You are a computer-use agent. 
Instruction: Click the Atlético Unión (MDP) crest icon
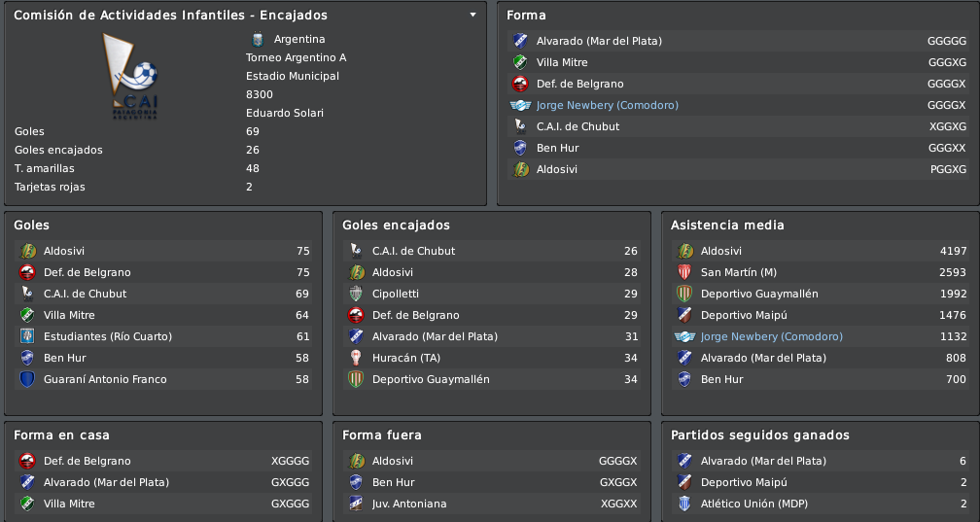click(x=684, y=504)
